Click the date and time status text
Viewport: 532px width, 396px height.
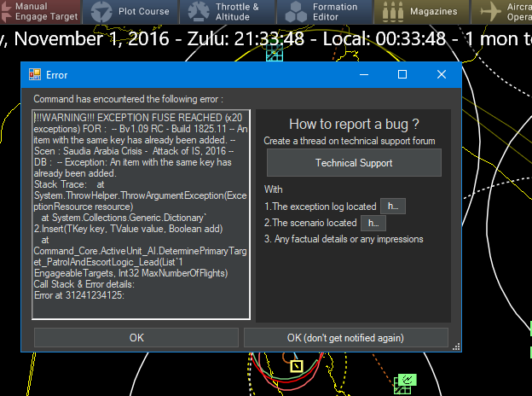pyautogui.click(x=266, y=38)
